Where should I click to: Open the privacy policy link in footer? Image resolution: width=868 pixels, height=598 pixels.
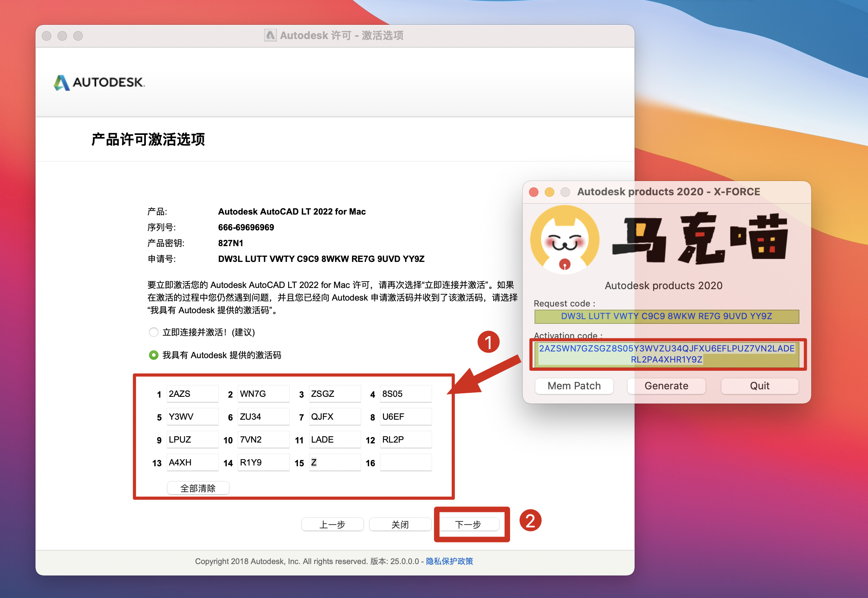[x=449, y=561]
